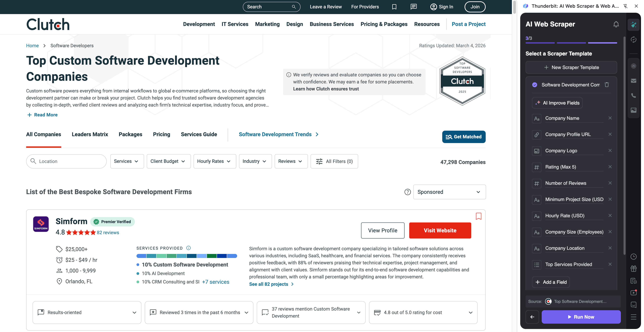Open the bookmarks icon in Clutch header
644x332 pixels.
394,7
